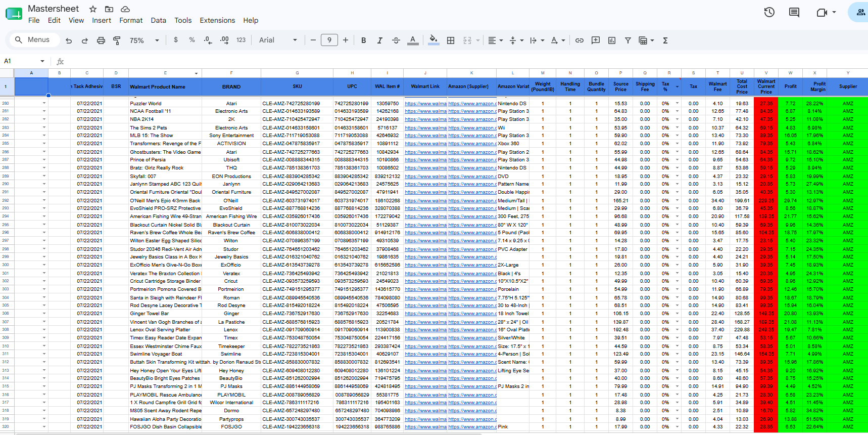
Task: Move document with folder icon
Action: [109, 9]
